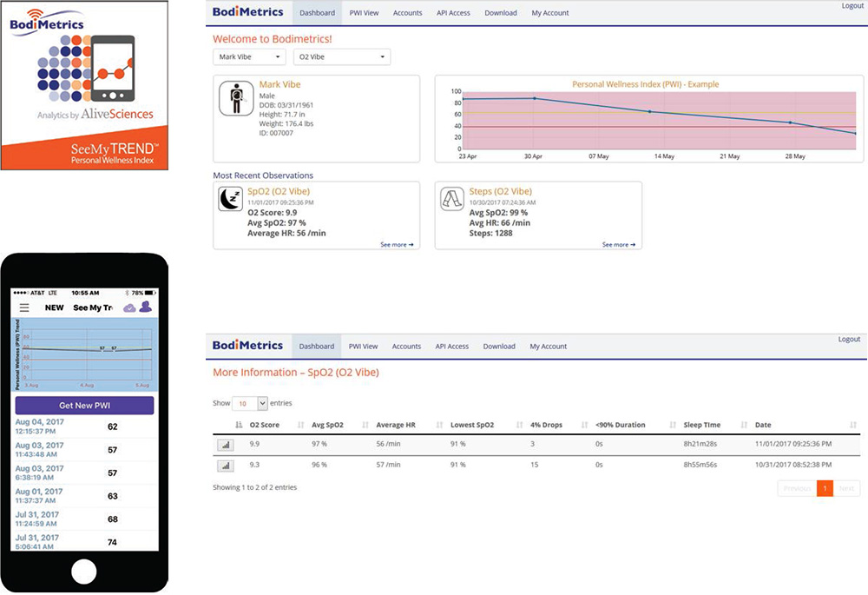Screen dimensions: 868x595
Task: Click See more link under SpO2 card
Action: click(397, 245)
